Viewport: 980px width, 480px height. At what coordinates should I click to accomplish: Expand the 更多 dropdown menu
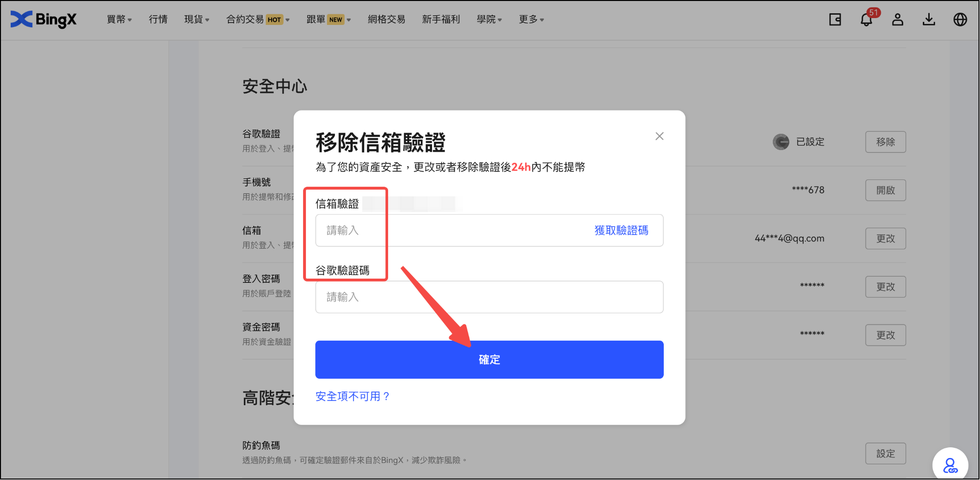point(531,20)
